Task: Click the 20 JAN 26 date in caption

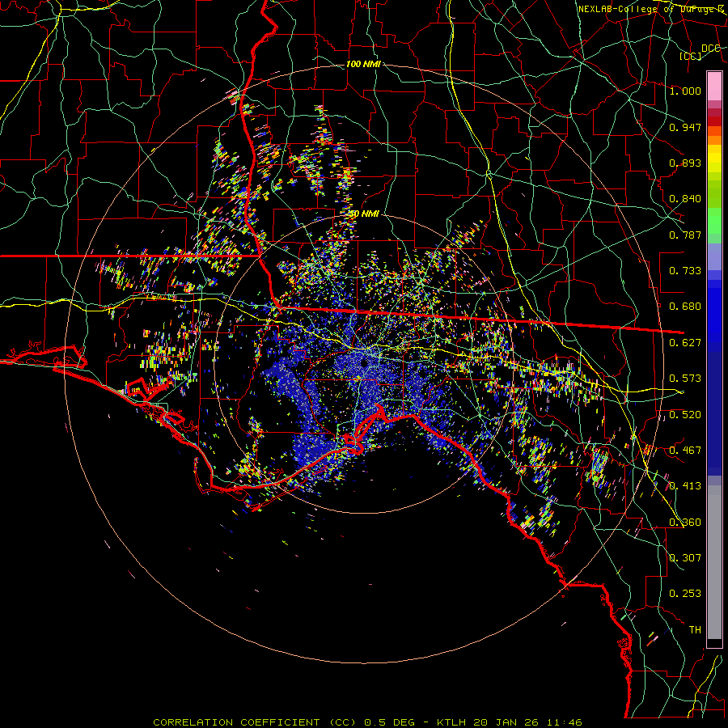Action: click(x=507, y=722)
